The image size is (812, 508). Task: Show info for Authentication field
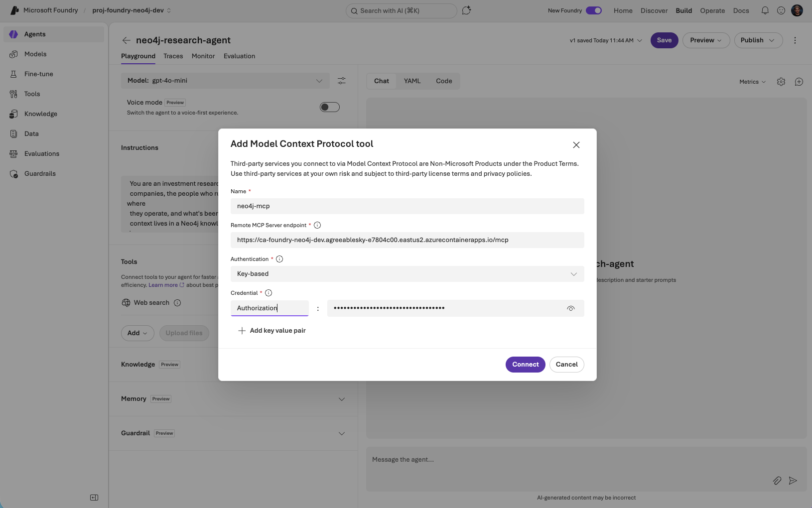[279, 259]
